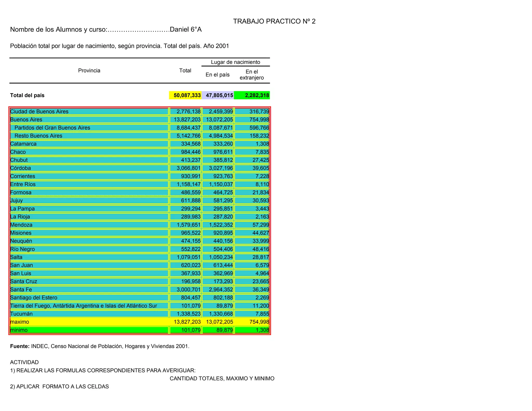Select the lavender 47,805,015 cell

click(x=218, y=95)
